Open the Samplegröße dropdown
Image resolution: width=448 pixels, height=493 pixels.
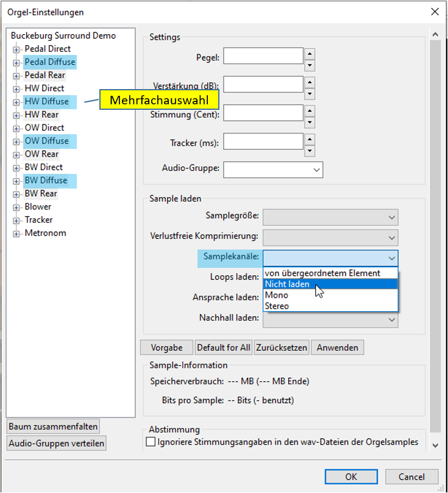[330, 217]
